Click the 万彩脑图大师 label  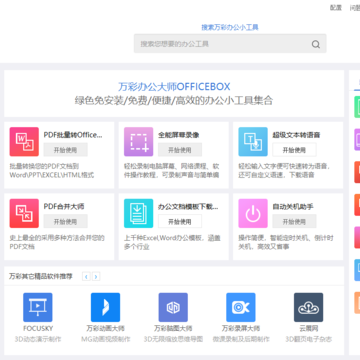coord(173,328)
